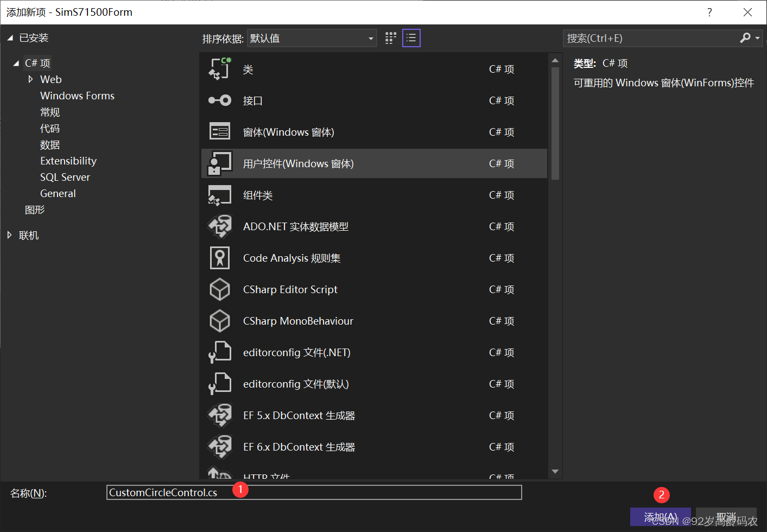Switch to medium icons view
767x532 pixels.
click(391, 38)
